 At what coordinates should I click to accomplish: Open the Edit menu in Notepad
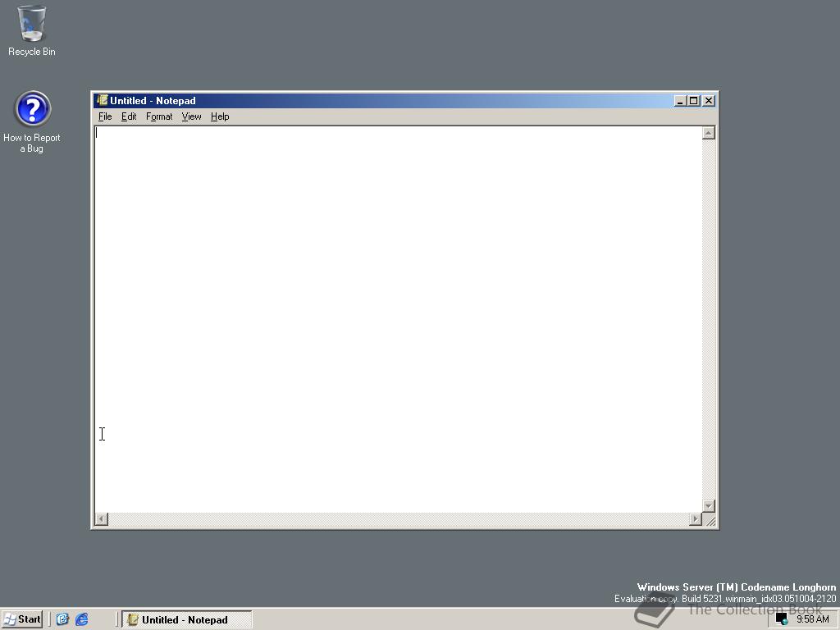click(x=129, y=116)
